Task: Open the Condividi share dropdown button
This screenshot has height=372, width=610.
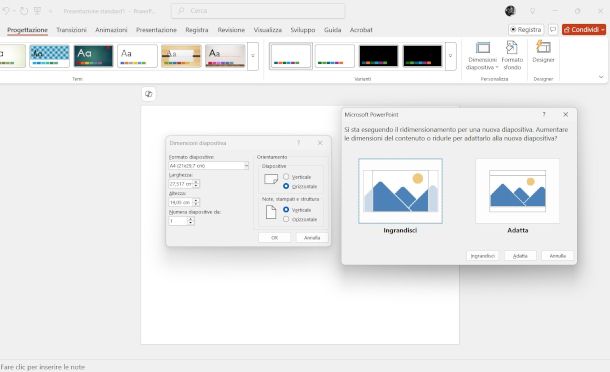Action: coord(584,30)
